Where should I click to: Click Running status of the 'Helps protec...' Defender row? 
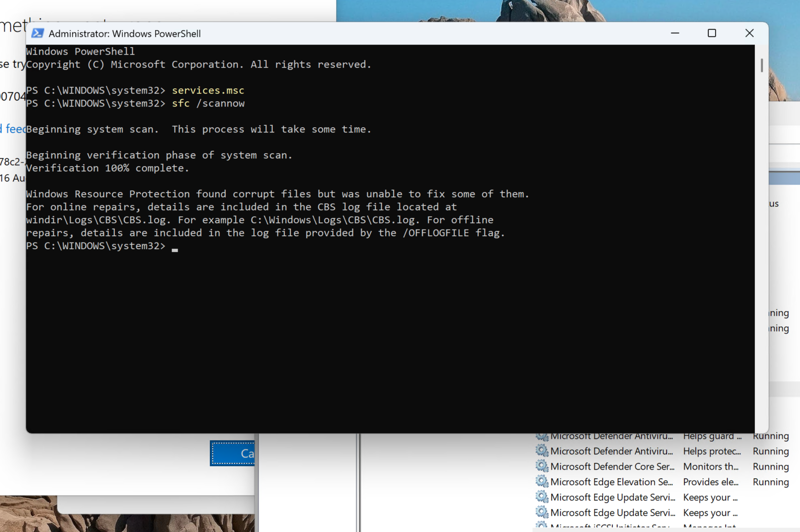tap(771, 451)
